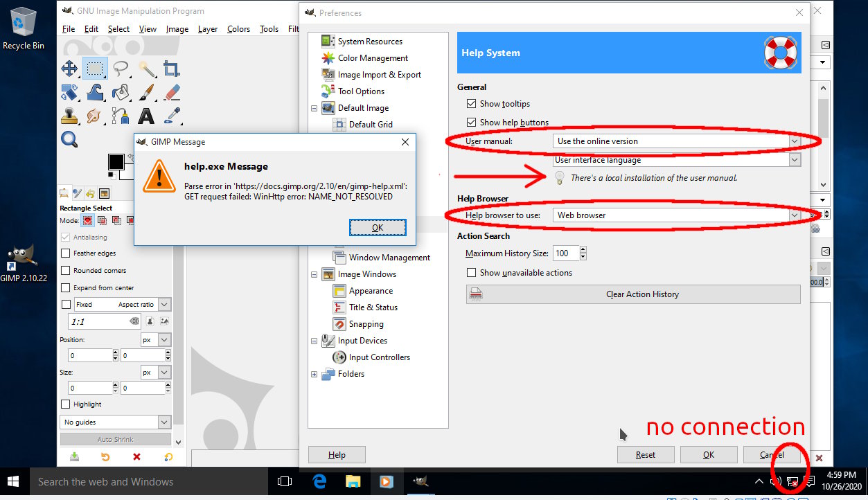Select the Bucket Fill tool
868x500 pixels.
[121, 91]
